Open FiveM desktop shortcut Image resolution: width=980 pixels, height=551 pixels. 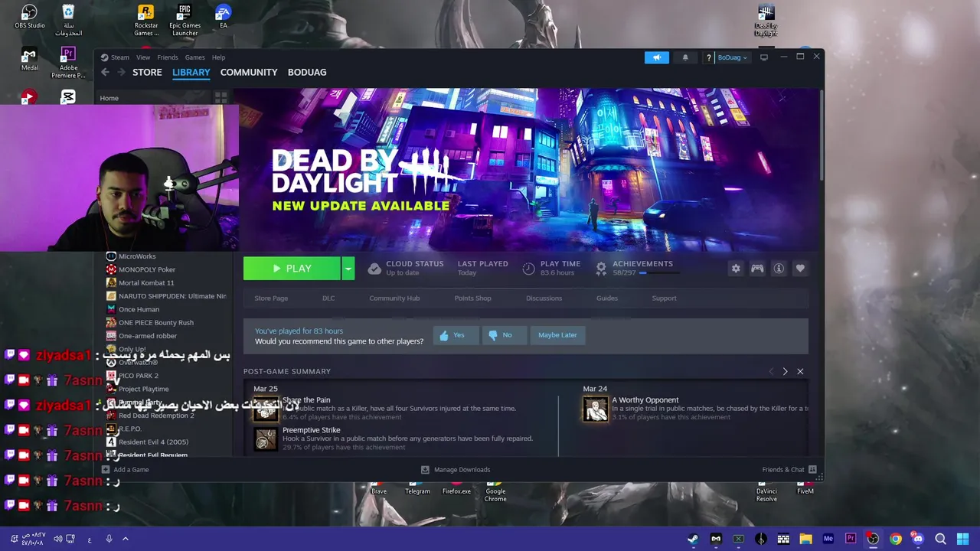click(x=805, y=488)
